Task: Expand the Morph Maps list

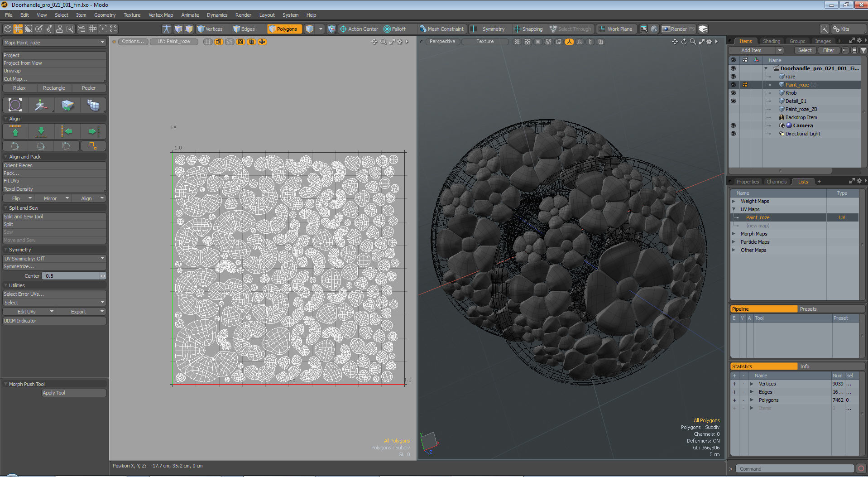Action: tap(734, 234)
